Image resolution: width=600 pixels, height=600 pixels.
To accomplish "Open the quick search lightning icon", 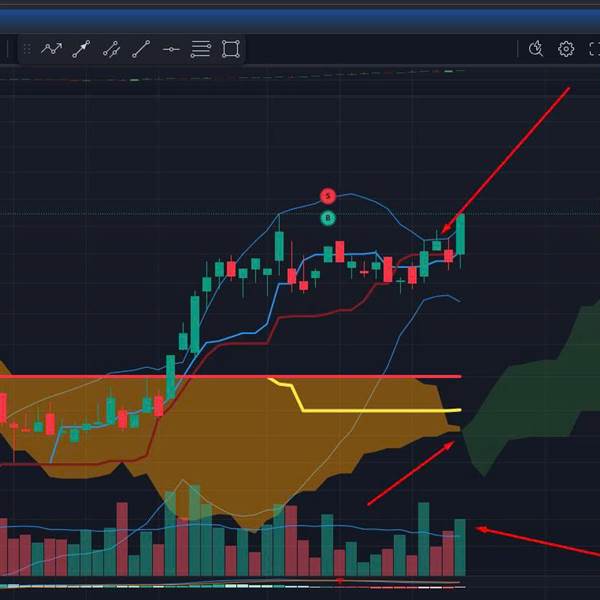I will click(x=536, y=49).
